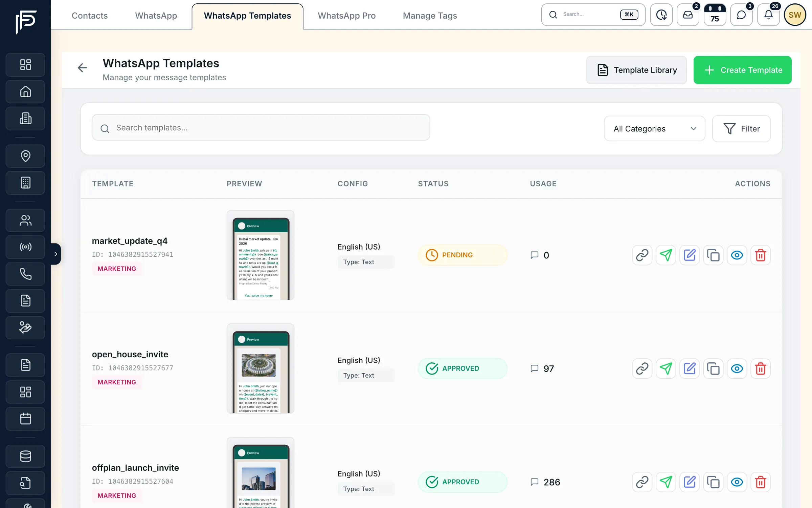Go back with the left arrow
This screenshot has width=812, height=508.
pos(82,68)
